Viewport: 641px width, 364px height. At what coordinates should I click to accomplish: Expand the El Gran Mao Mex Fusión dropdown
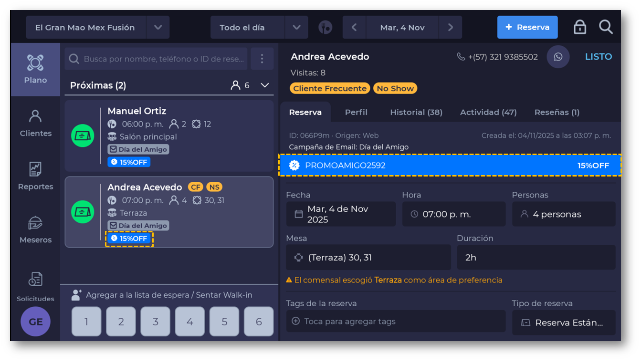point(158,27)
